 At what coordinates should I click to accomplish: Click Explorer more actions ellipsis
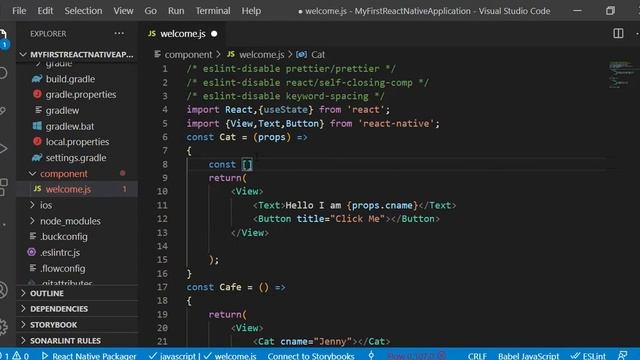pyautogui.click(x=119, y=33)
